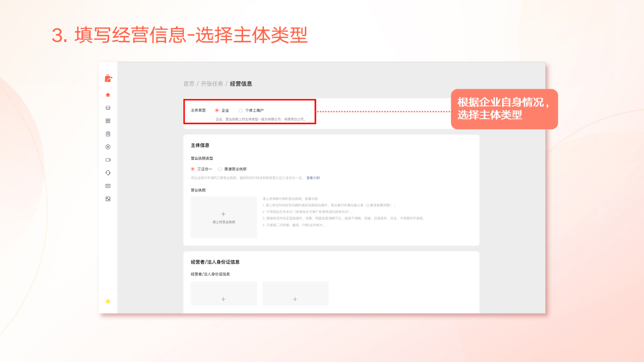This screenshot has width=644, height=362.
Task: Go to 开张任务 in the breadcrumb
Action: pos(212,83)
